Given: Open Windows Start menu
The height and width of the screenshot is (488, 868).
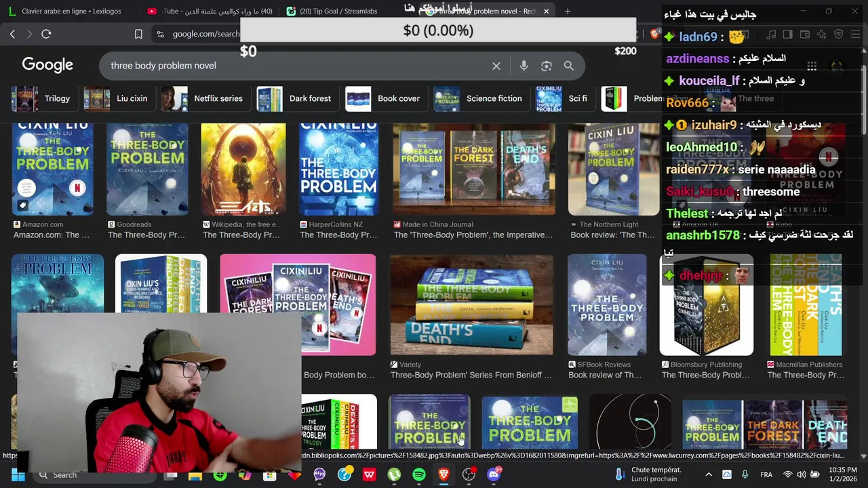Looking at the screenshot, I should click(x=18, y=475).
